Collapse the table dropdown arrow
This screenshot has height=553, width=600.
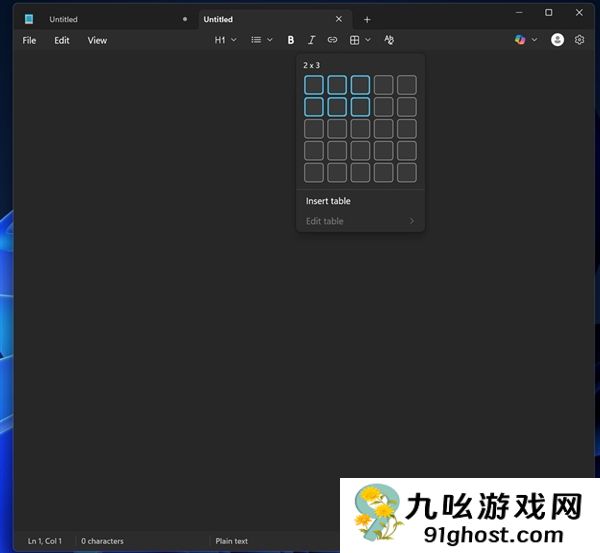[x=368, y=40]
